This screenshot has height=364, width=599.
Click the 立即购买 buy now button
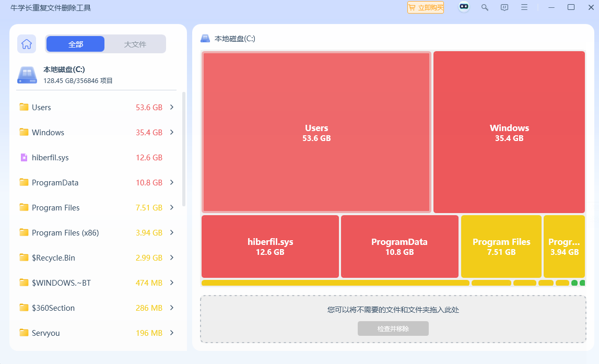pyautogui.click(x=426, y=7)
